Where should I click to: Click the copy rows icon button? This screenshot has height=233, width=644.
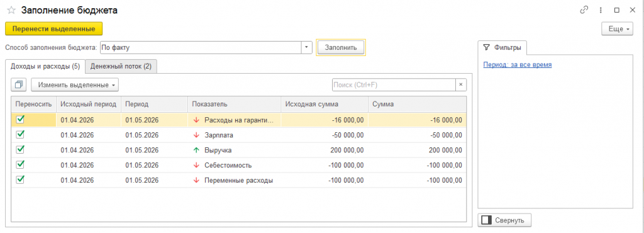19,84
